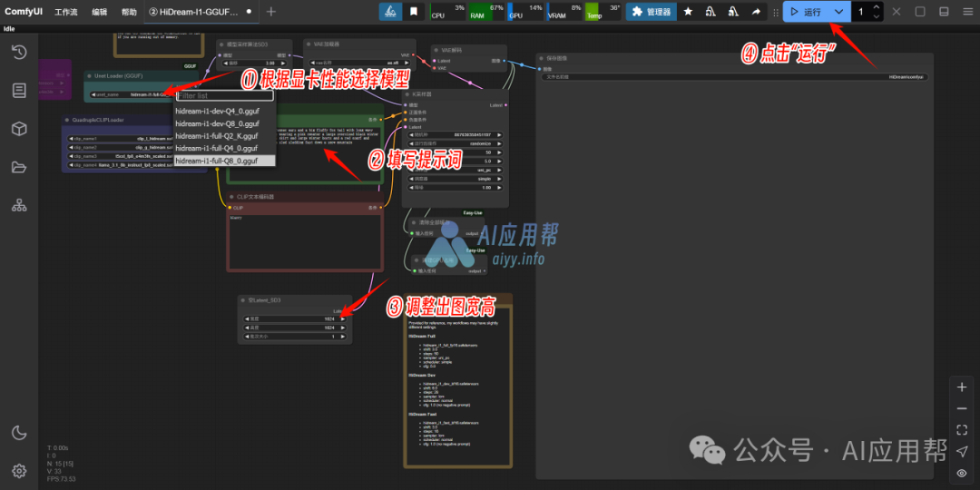Collapse the 保存图像 node dot

541,58
